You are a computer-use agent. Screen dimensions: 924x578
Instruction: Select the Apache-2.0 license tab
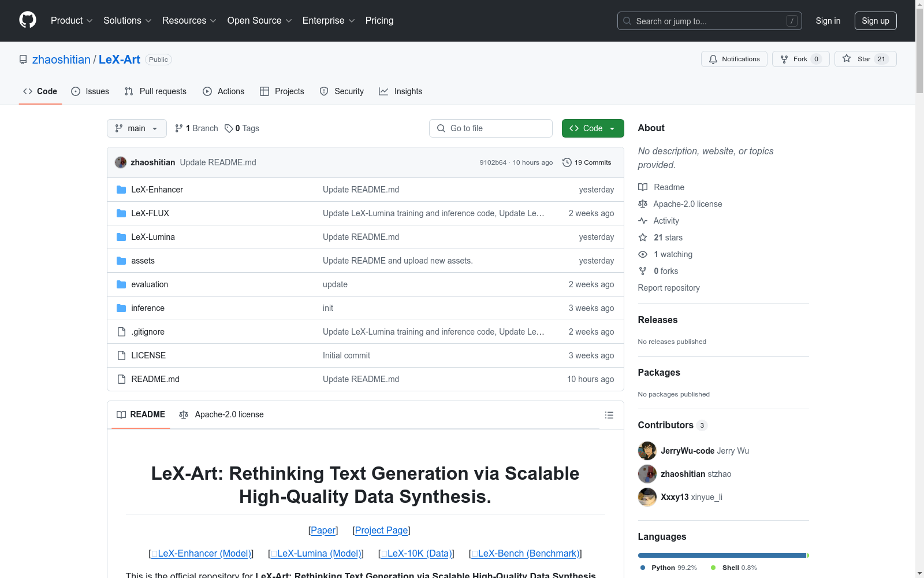tap(221, 415)
